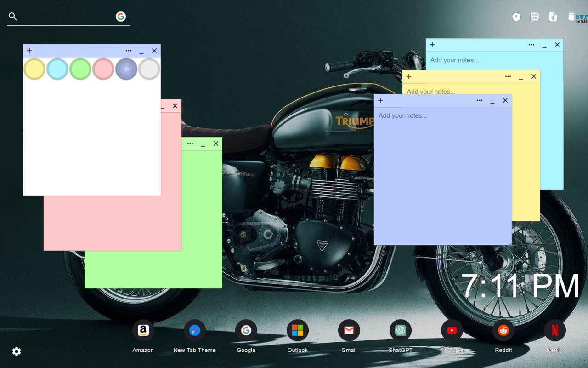Image resolution: width=588 pixels, height=368 pixels.
Task: Choose the pink note color swatch
Action: coord(103,69)
